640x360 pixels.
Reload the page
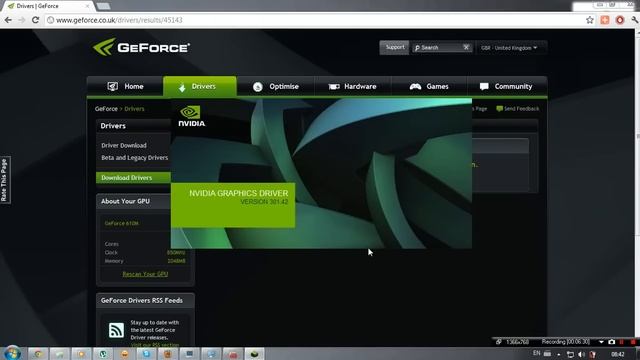[x=36, y=20]
